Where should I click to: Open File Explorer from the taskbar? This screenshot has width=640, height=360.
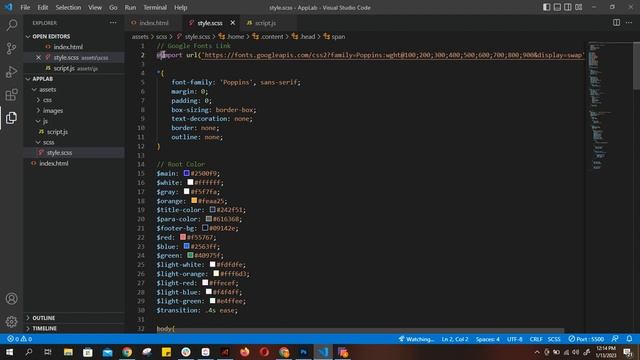click(x=68, y=352)
